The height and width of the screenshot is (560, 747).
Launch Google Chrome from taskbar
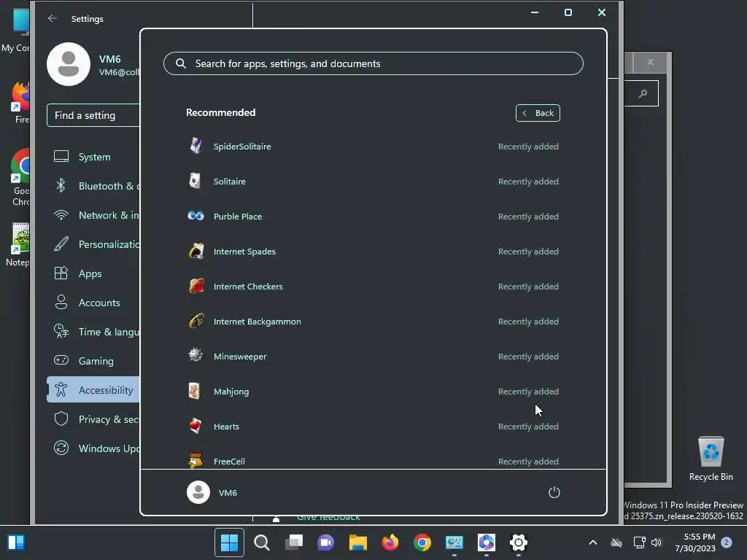tap(422, 542)
